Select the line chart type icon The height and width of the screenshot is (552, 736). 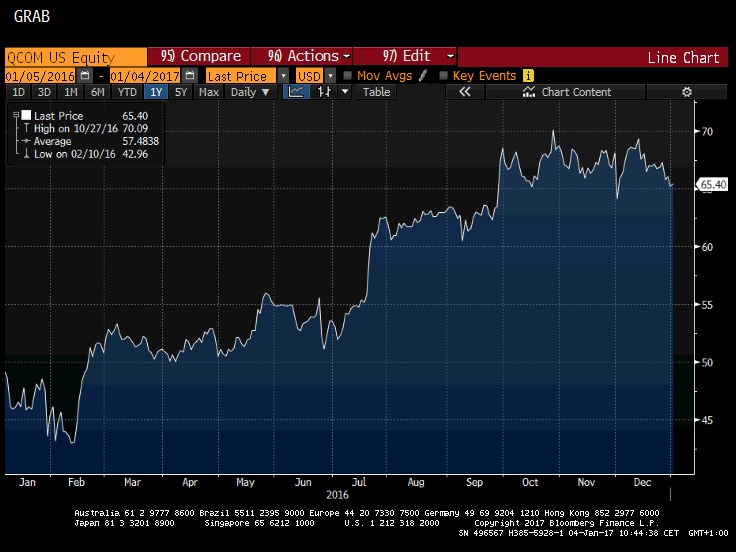click(x=296, y=92)
